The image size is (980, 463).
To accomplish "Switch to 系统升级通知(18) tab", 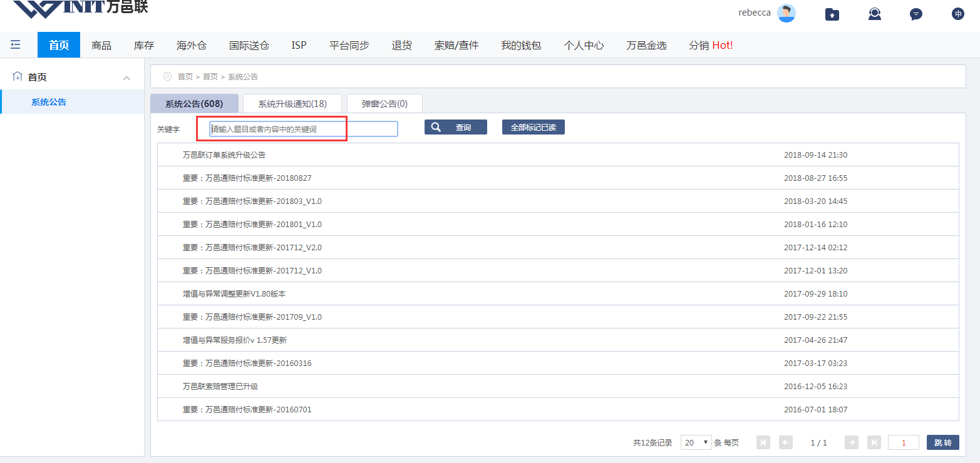I will (292, 103).
